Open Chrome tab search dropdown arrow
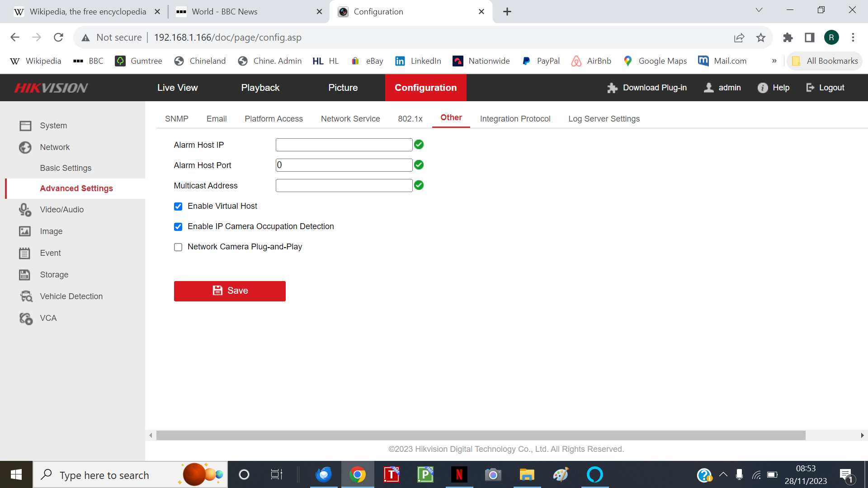This screenshot has height=488, width=868. [759, 10]
